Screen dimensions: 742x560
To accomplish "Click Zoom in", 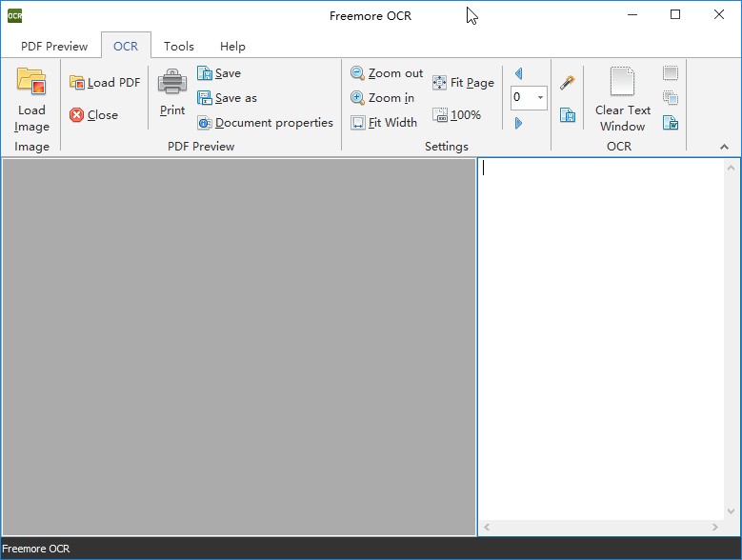I will 382,98.
